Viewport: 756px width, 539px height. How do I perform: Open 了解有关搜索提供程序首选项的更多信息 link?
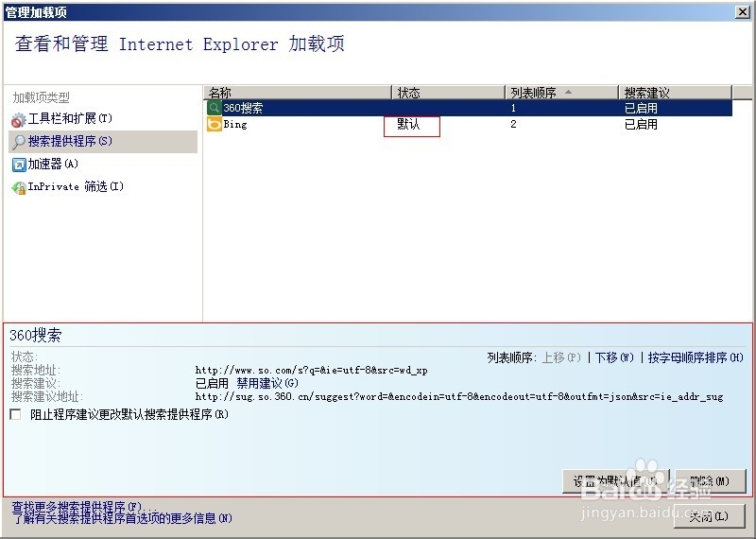[122, 518]
